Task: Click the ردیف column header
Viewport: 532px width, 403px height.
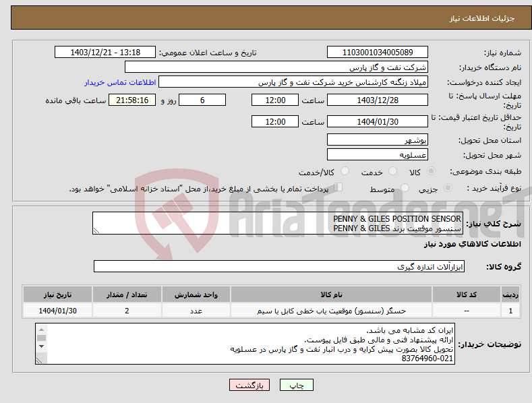Action: point(510,294)
